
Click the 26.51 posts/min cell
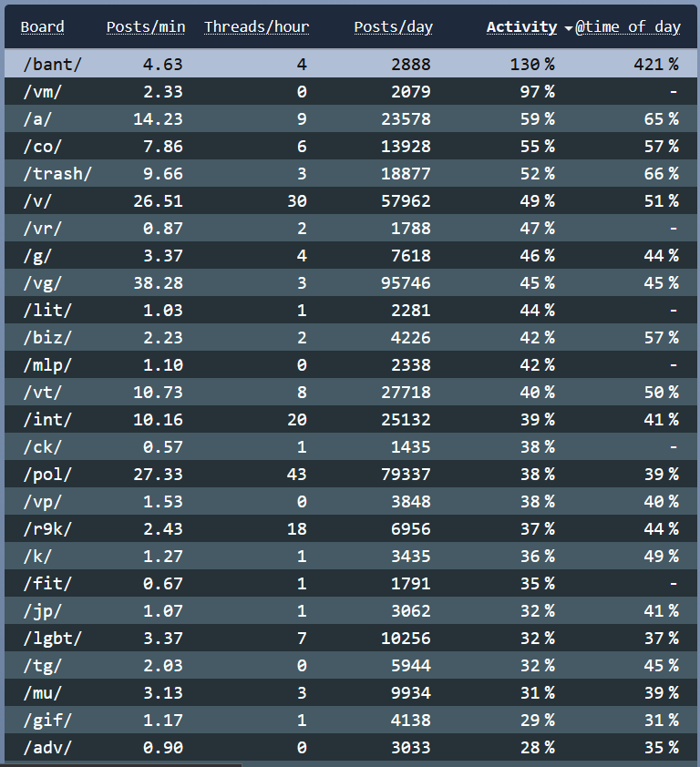(158, 201)
